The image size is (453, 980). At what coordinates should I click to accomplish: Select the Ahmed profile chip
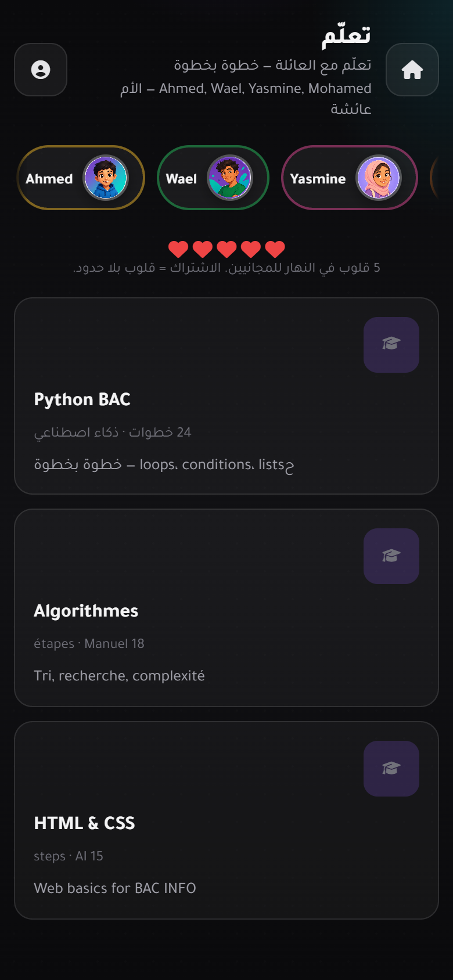[81, 178]
